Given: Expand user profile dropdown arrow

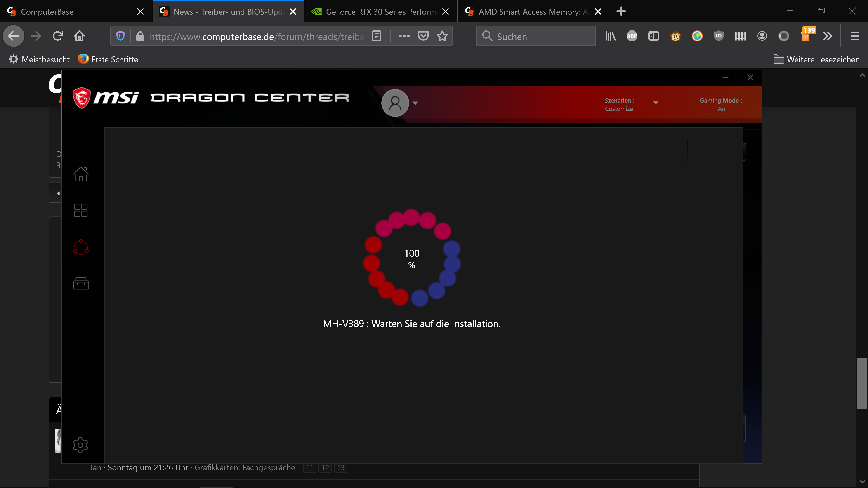Looking at the screenshot, I should coord(415,103).
